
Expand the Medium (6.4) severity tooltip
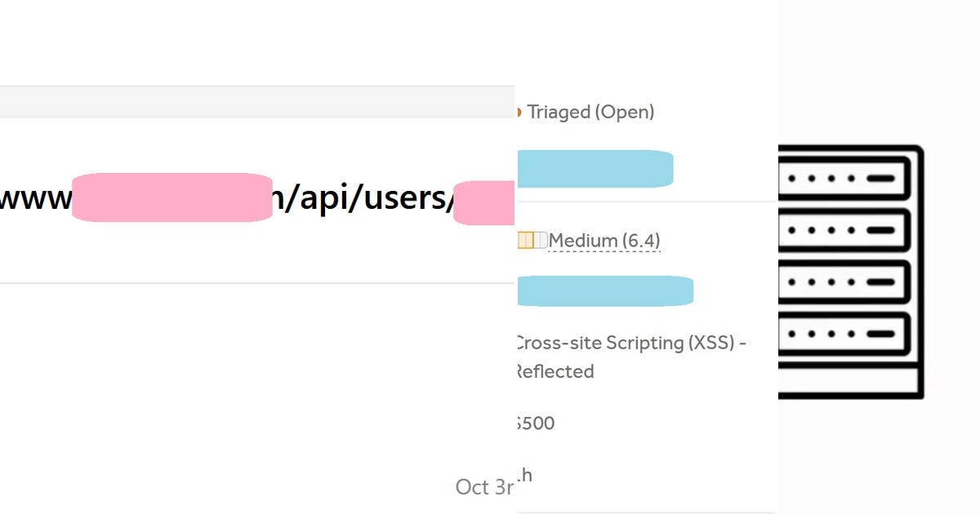pyautogui.click(x=606, y=240)
